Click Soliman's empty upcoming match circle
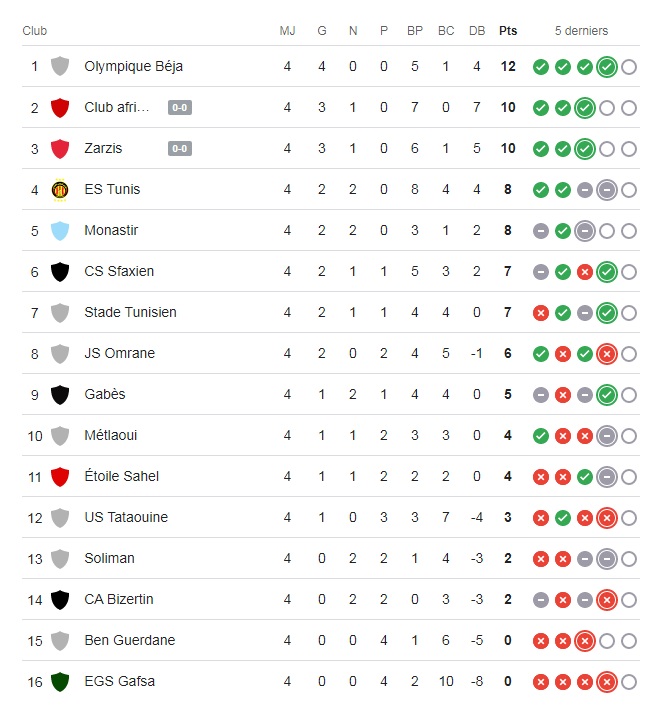The height and width of the screenshot is (723, 669). click(x=629, y=559)
